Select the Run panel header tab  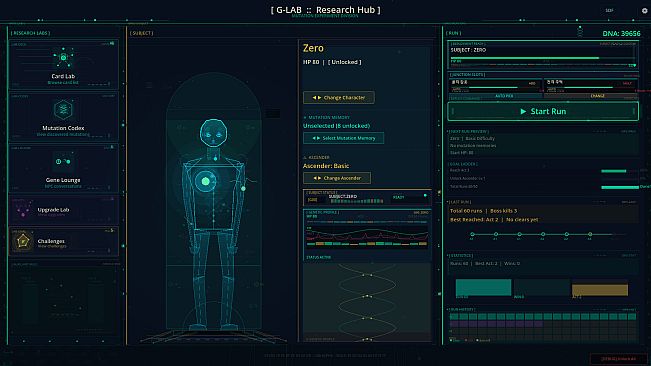(x=453, y=33)
